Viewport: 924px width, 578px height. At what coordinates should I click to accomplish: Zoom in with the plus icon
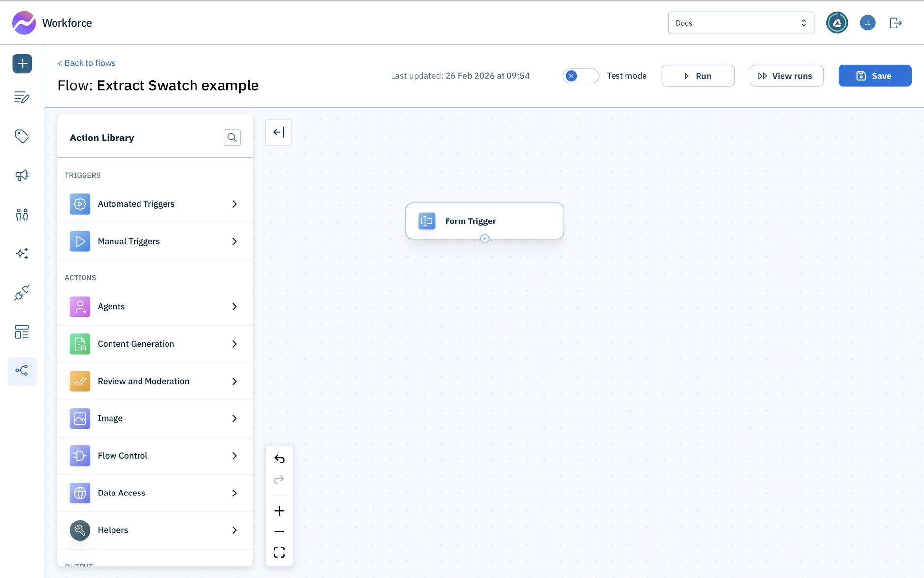click(x=279, y=511)
